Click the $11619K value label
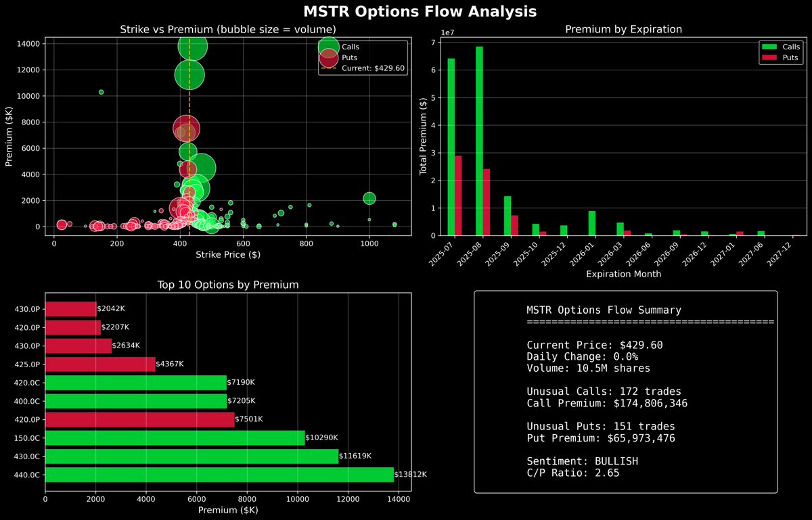This screenshot has height=520, width=812. click(355, 456)
